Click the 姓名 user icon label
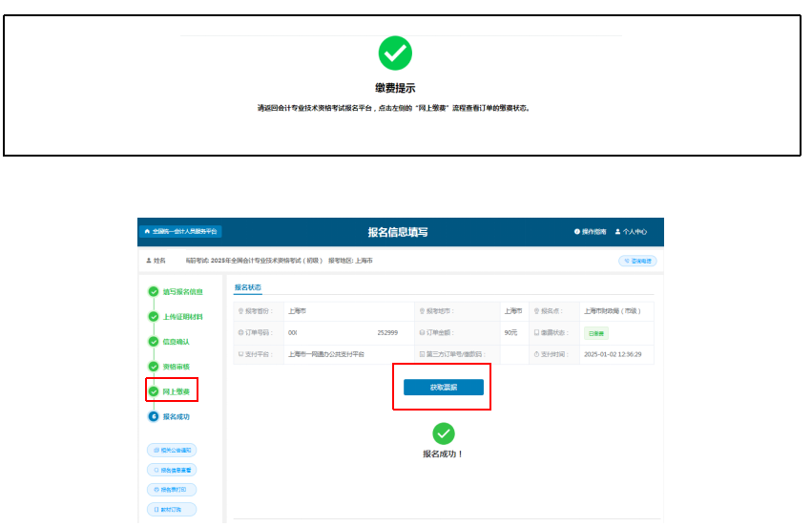Viewport: 812px width, 527px height. tap(155, 261)
